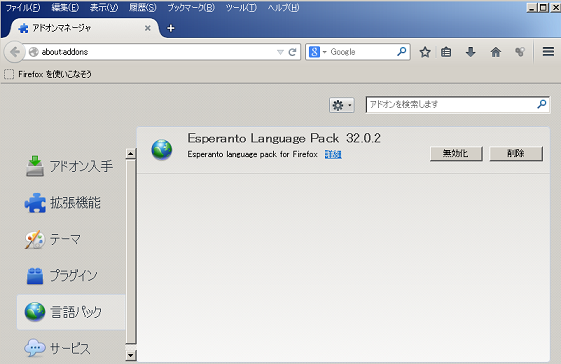
Task: Click the add-on search magnifier icon
Action: 542,104
